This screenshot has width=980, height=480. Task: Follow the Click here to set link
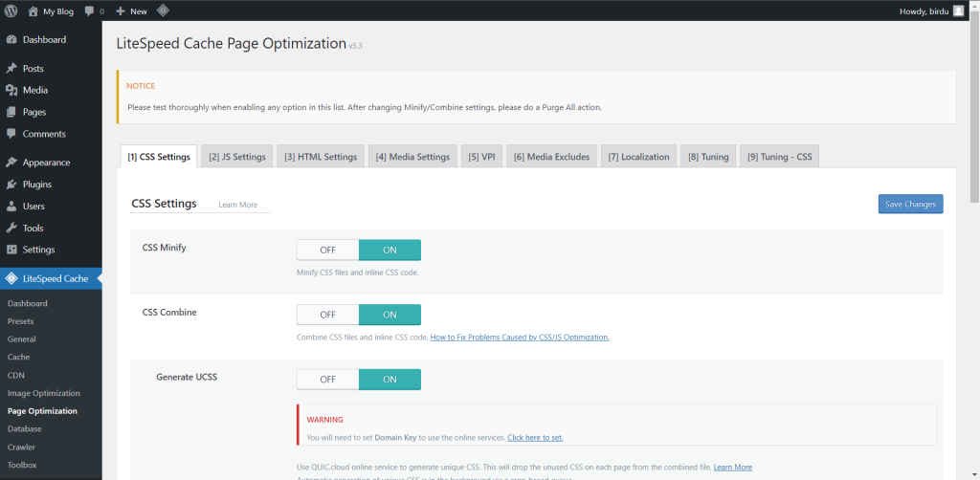tap(535, 438)
